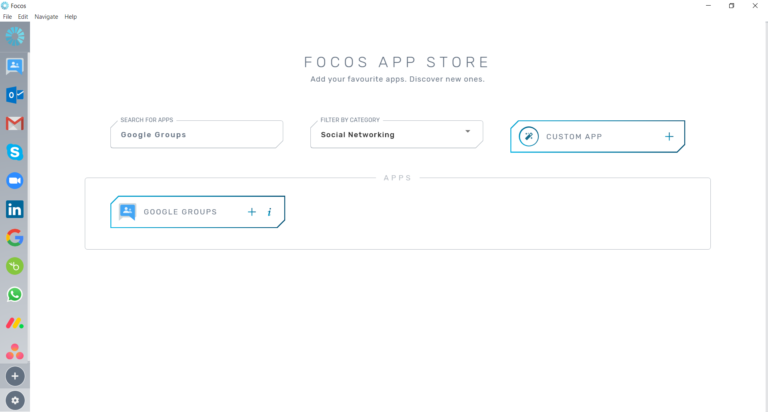Open the Edit menu
Screen dimensions: 768x412
click(23, 17)
